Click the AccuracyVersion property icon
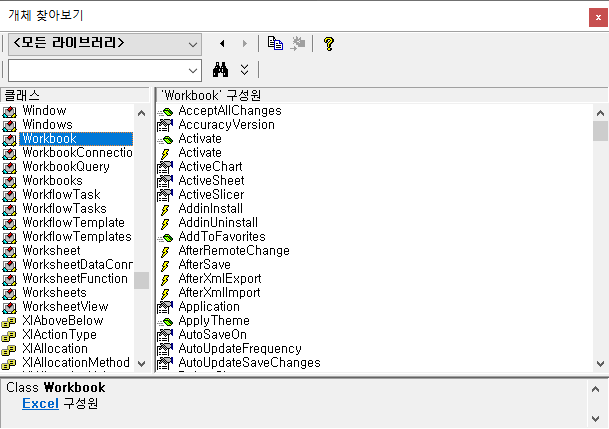This screenshot has width=609, height=429. pyautogui.click(x=165, y=125)
